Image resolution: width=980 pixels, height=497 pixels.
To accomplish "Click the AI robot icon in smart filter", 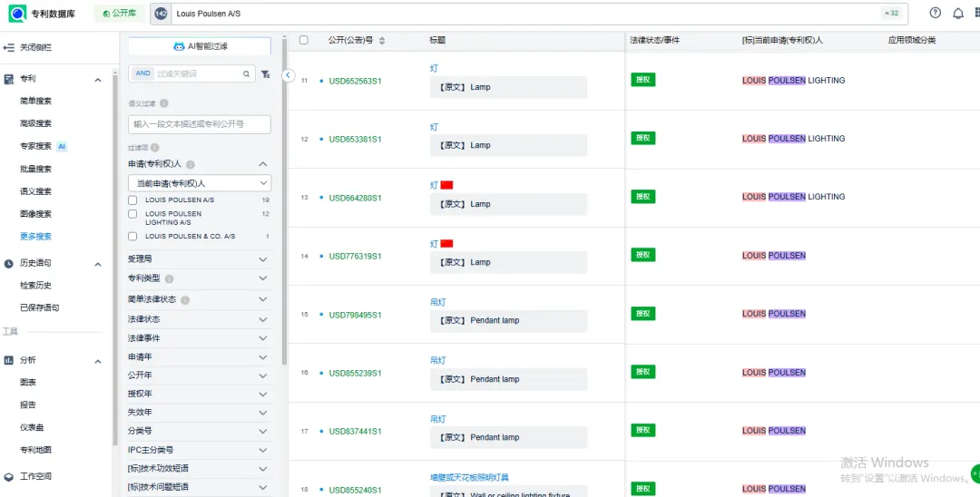I will tap(179, 46).
